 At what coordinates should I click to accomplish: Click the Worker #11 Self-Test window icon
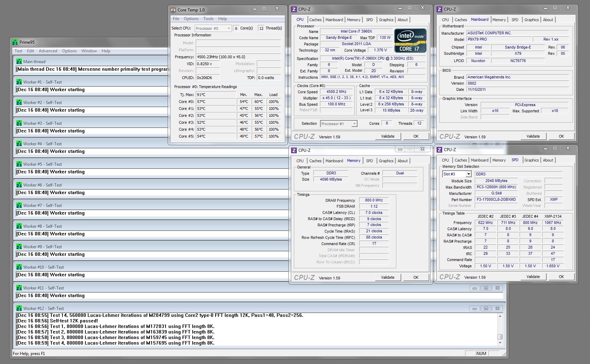(x=19, y=288)
